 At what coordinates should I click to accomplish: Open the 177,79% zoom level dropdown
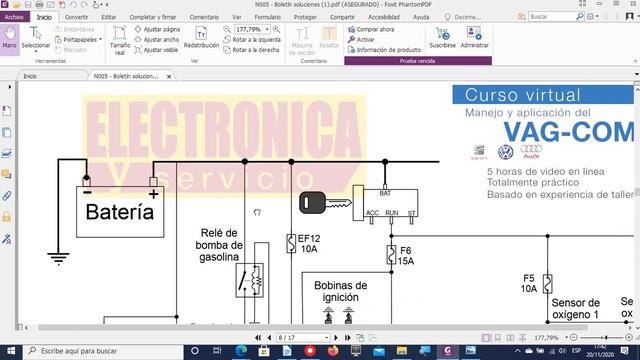tap(267, 29)
